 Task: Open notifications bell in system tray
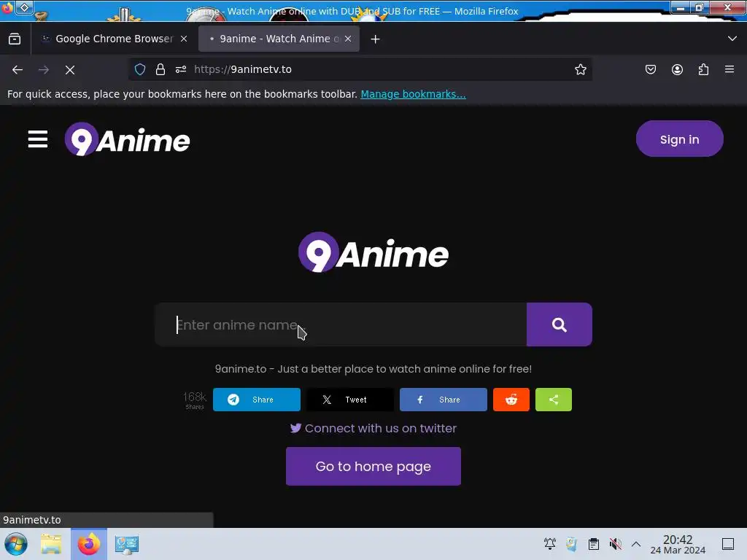(x=550, y=543)
